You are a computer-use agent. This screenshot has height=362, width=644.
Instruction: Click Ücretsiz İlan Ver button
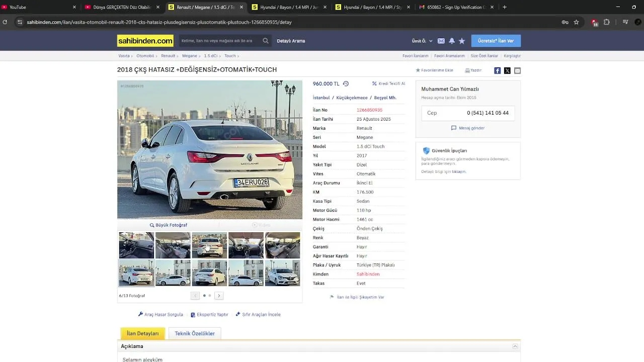[x=496, y=41]
